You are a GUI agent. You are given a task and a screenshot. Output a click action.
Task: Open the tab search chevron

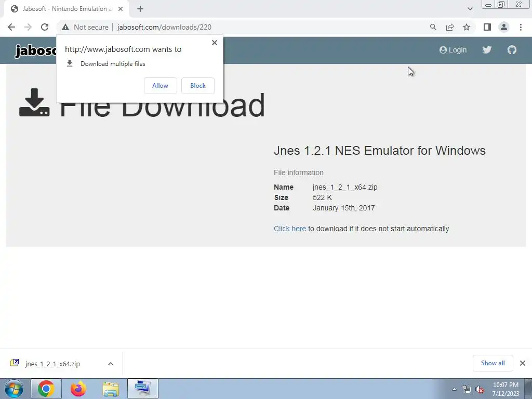[x=470, y=9]
